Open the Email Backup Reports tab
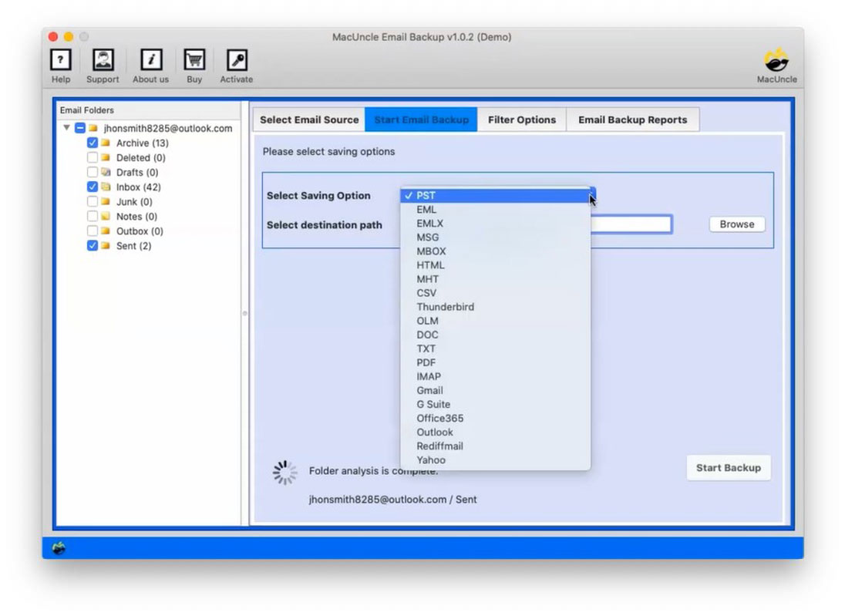The image size is (845, 616). tap(633, 119)
